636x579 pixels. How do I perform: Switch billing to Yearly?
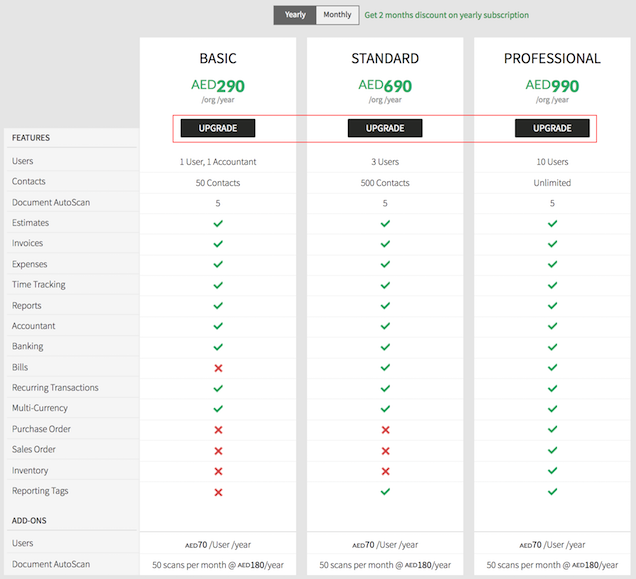pos(295,15)
